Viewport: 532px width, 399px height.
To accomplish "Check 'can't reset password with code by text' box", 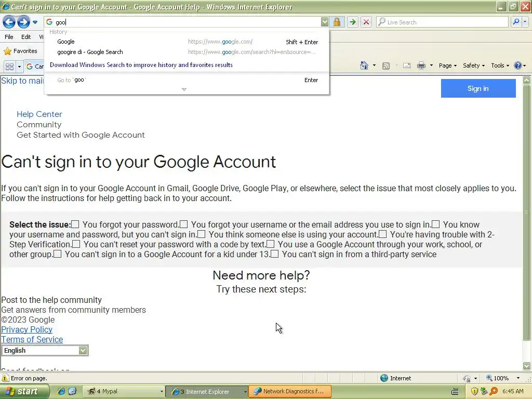I will (x=76, y=244).
